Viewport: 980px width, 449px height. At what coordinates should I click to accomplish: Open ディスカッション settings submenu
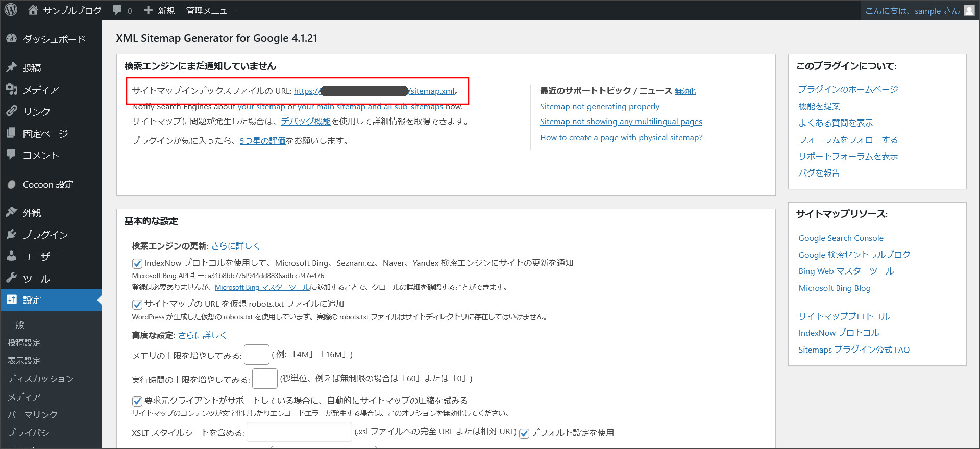40,379
